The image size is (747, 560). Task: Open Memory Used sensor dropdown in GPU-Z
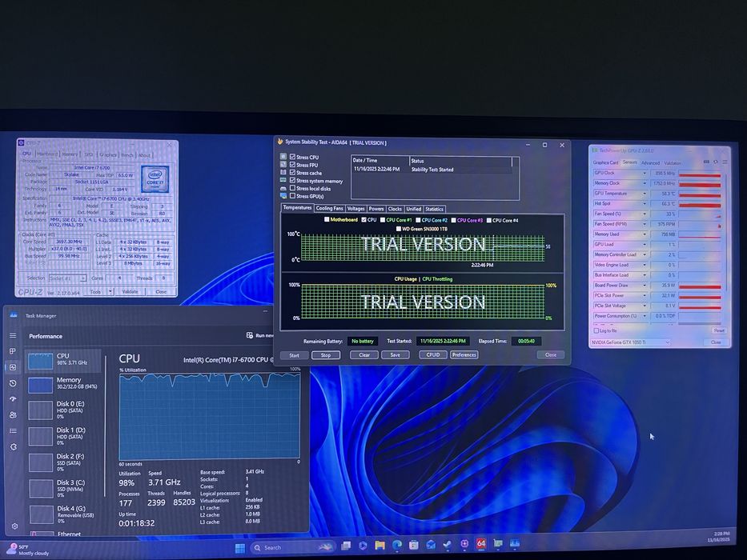pyautogui.click(x=645, y=234)
